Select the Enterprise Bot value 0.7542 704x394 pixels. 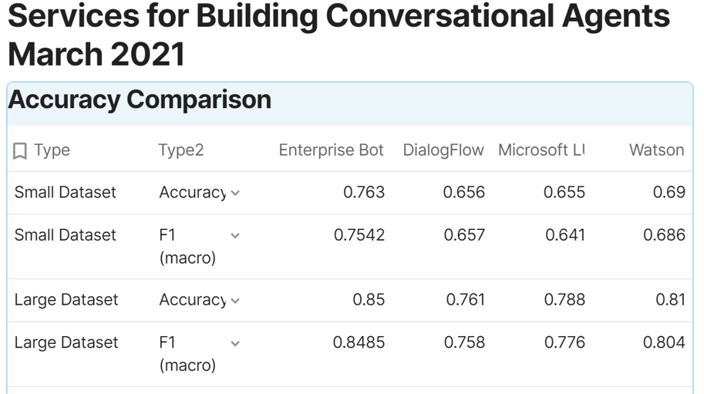point(359,235)
